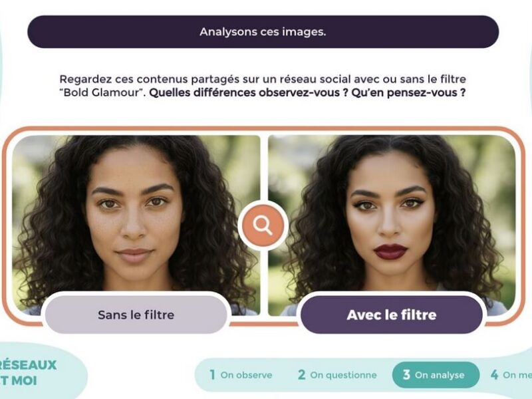The width and height of the screenshot is (532, 399).
Task: Select the "Sans le filtre" label button
Action: [136, 315]
